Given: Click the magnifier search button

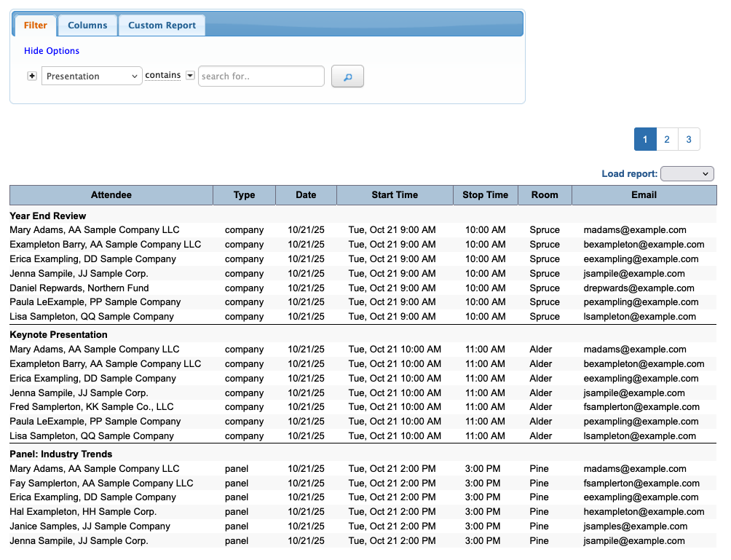Looking at the screenshot, I should click(x=347, y=76).
